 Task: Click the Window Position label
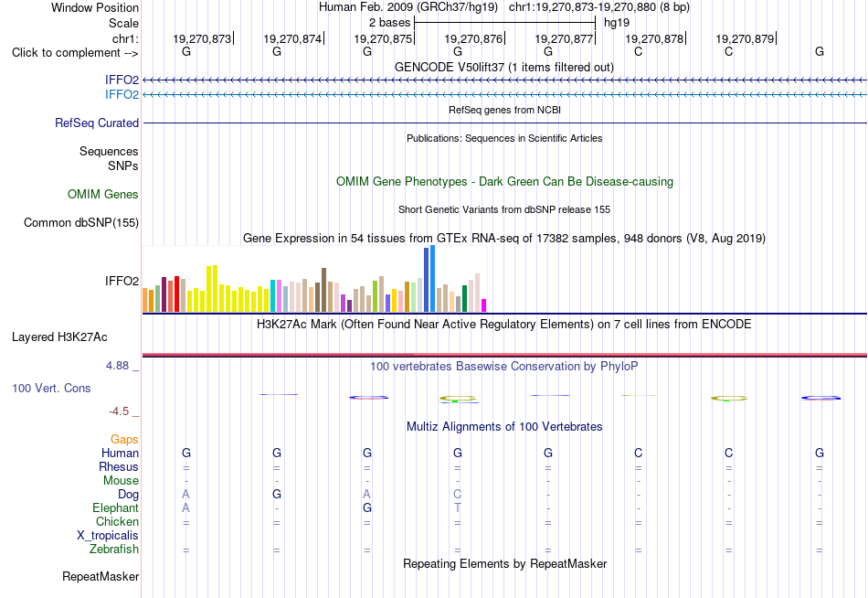click(x=95, y=7)
